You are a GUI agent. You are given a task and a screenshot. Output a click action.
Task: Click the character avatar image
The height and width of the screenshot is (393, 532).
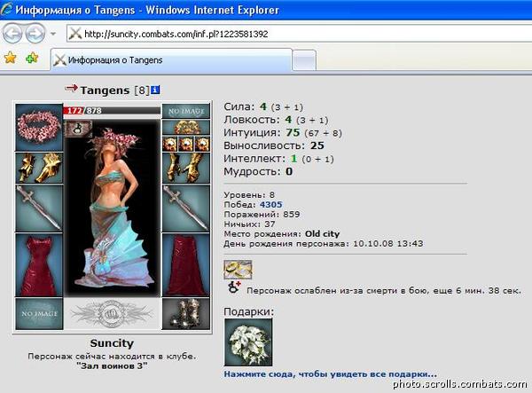[113, 207]
